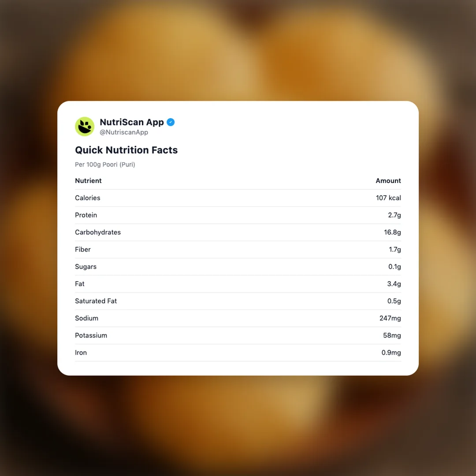Click the NutriScan App green avatar logo

coord(85,126)
